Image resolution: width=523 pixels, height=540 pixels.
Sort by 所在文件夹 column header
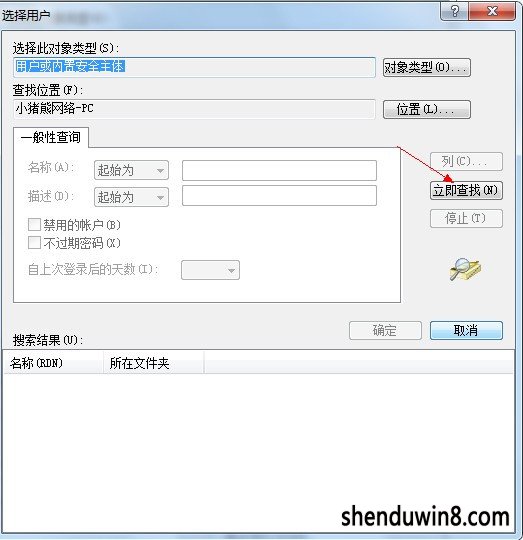pyautogui.click(x=154, y=363)
